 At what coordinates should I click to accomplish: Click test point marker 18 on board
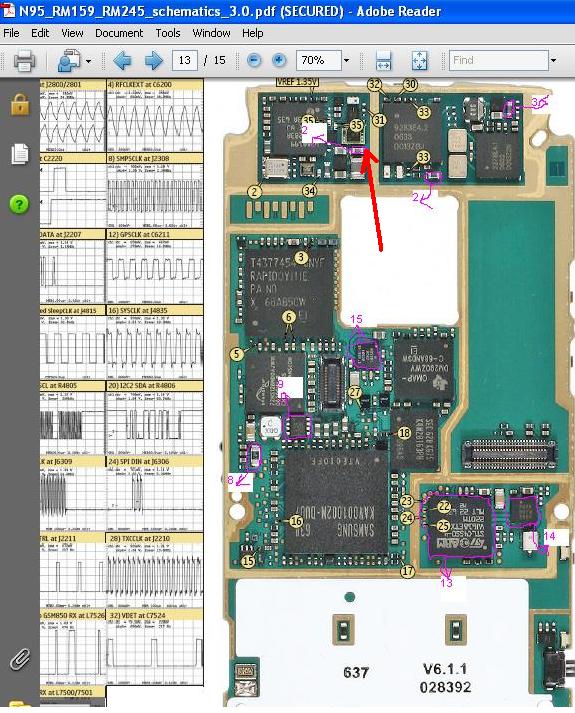click(405, 433)
